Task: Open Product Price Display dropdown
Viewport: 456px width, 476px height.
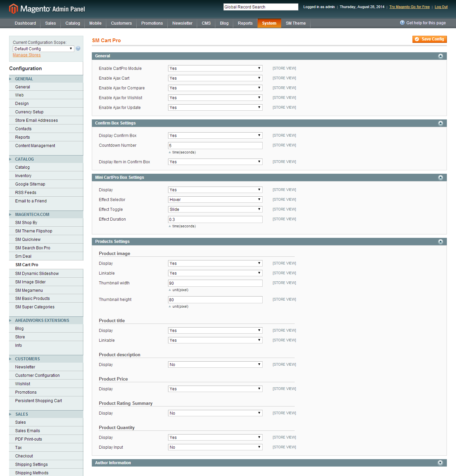Action: click(x=215, y=389)
